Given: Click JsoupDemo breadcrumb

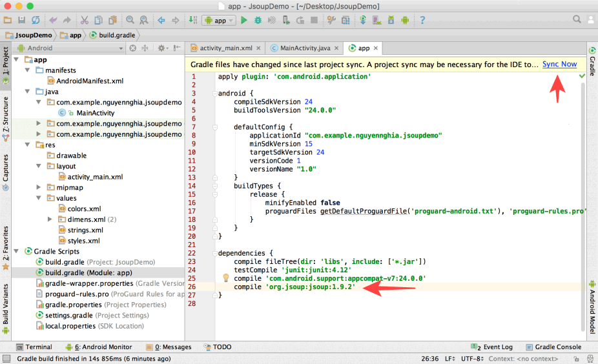Looking at the screenshot, I should [29, 35].
